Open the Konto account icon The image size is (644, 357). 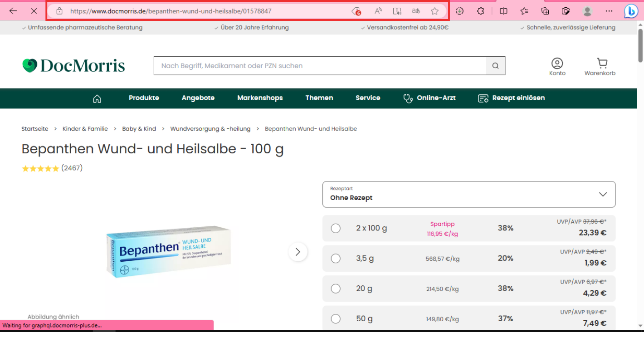tap(557, 67)
